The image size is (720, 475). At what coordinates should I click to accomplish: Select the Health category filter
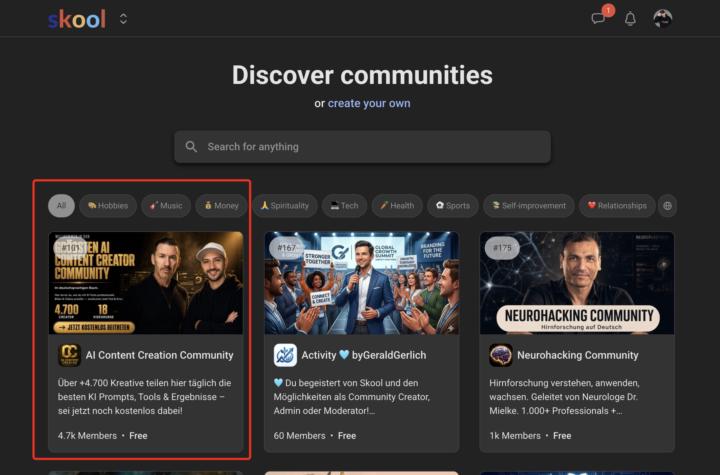point(397,205)
